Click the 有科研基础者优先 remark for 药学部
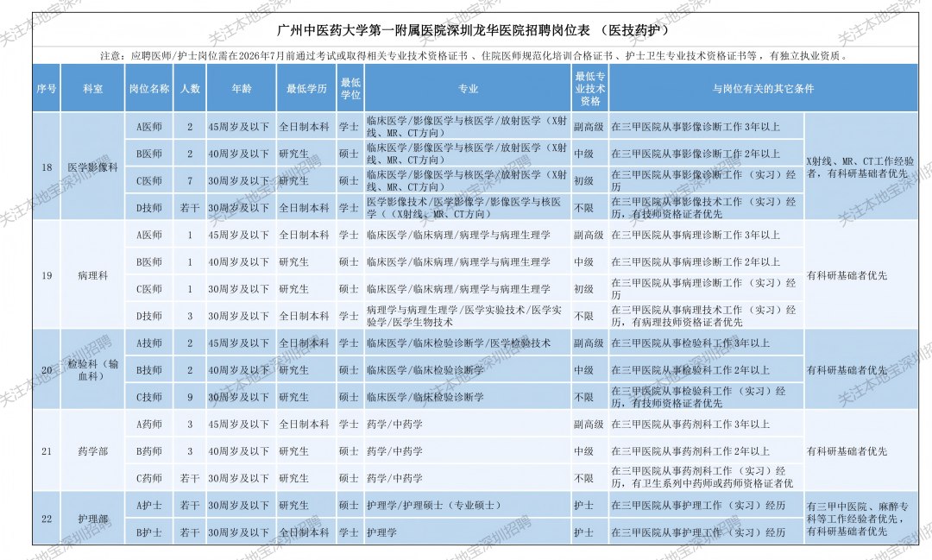 [x=860, y=451]
